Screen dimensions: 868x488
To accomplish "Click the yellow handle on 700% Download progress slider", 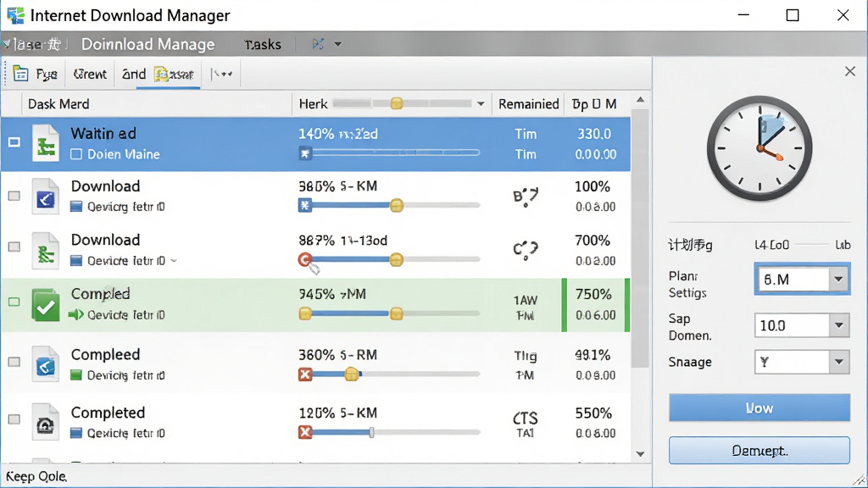I will 397,259.
